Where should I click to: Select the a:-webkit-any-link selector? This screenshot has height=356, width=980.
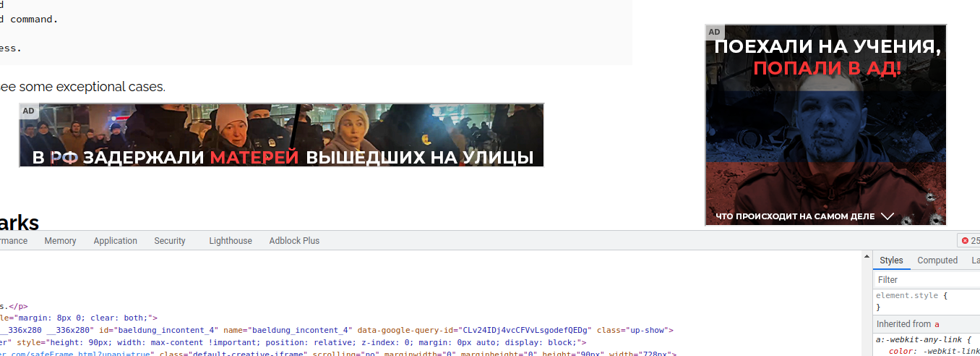coord(920,339)
